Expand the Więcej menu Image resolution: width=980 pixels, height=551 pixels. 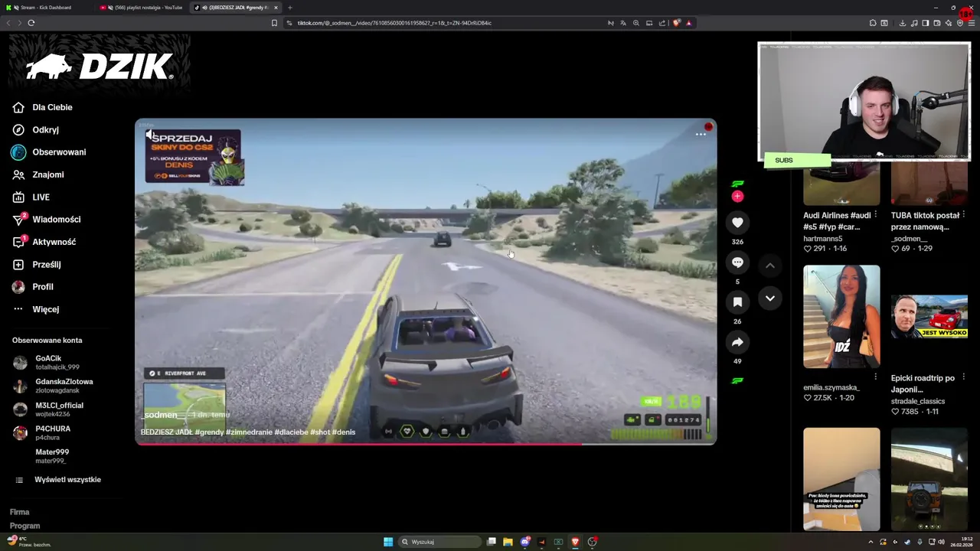pos(36,309)
